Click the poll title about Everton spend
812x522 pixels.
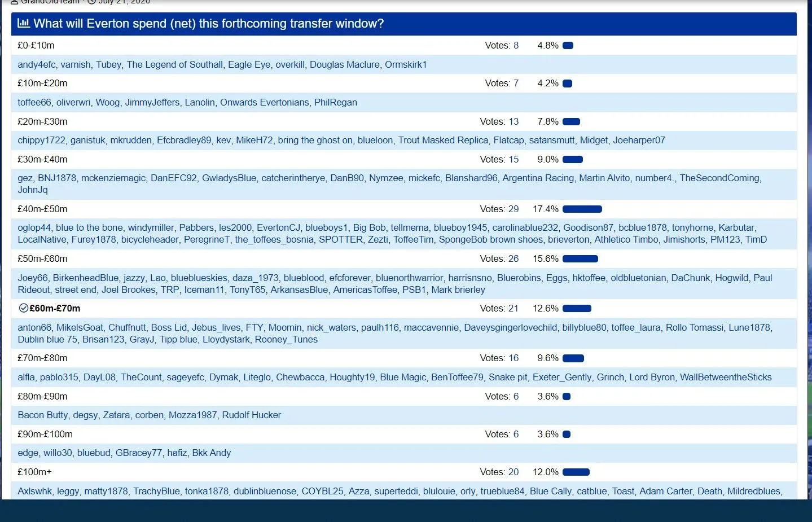(208, 23)
